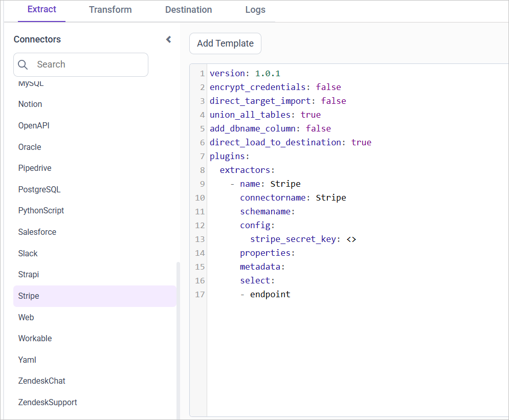This screenshot has width=509, height=420.
Task: Select the PythonScript connector
Action: [41, 210]
